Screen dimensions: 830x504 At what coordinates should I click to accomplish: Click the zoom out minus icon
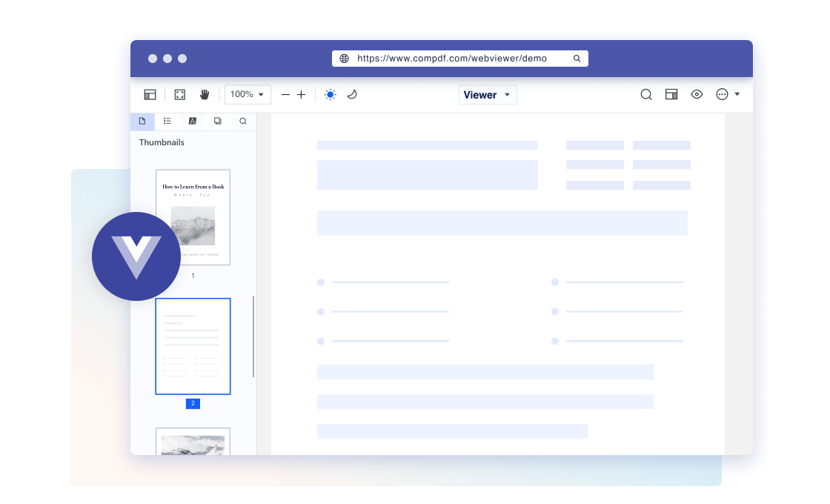[x=285, y=95]
